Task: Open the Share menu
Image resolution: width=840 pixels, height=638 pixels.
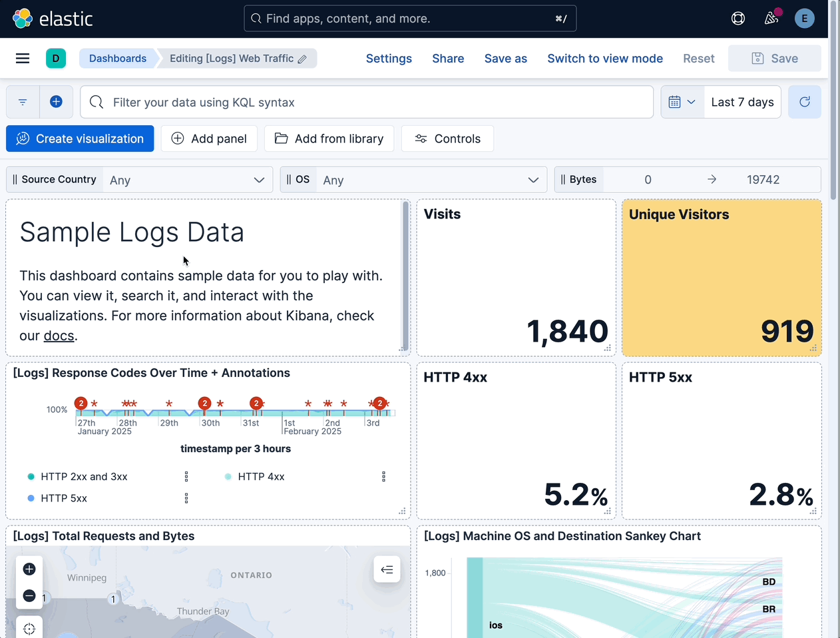Action: pyautogui.click(x=448, y=59)
